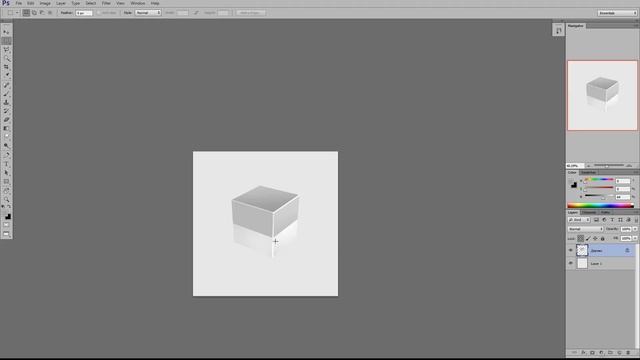
Task: Open the Image menu
Action: click(45, 3)
